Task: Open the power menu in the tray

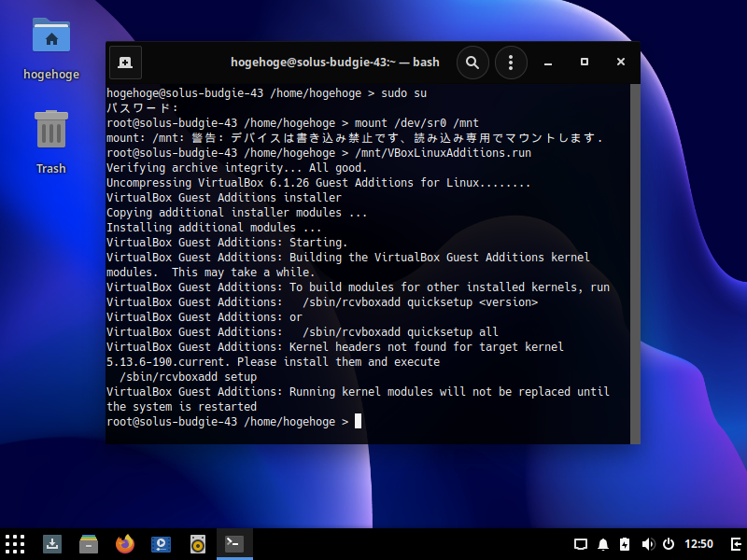Action: [669, 544]
